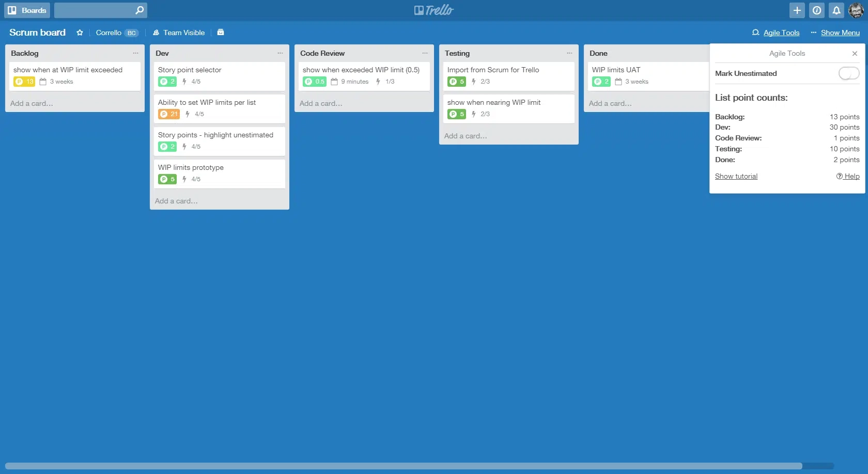Screen dimensions: 868x474
Task: Click the lightning badge on Story point selector card
Action: [183, 81]
